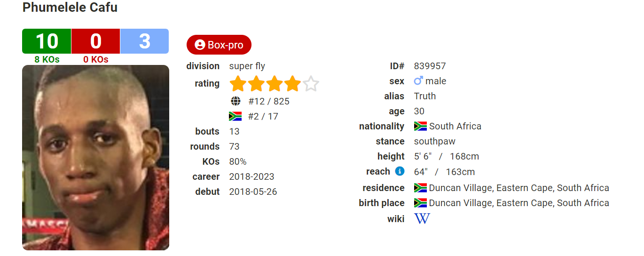This screenshot has width=644, height=256.
Task: Open the Wikipedia W icon link
Action: pyautogui.click(x=422, y=218)
